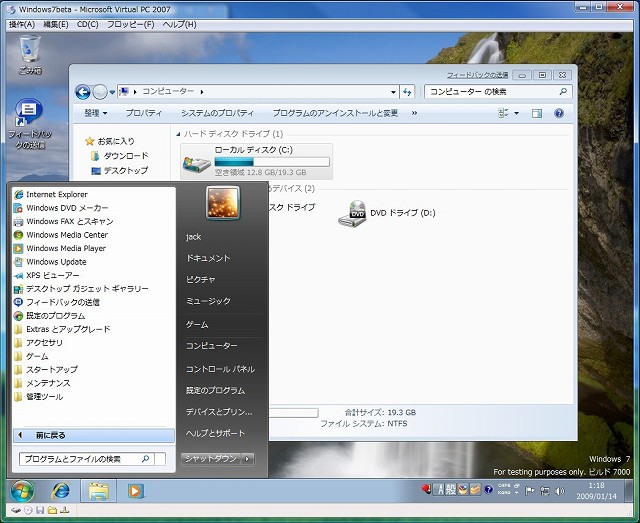Click 前に戻る in the Start menu
Image resolution: width=640 pixels, height=523 pixels.
[94, 435]
